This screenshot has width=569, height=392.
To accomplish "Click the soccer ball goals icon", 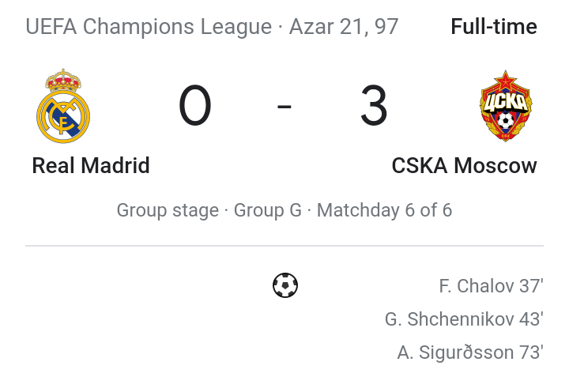I will pos(285,285).
